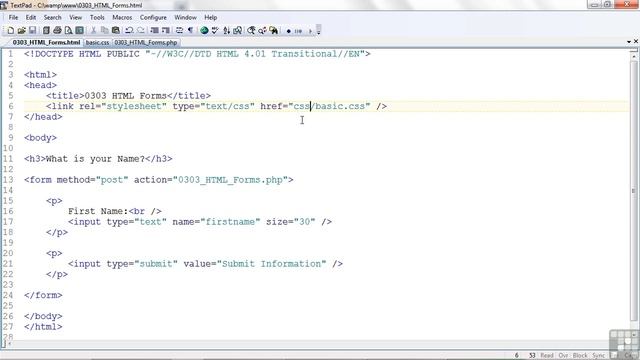Toggle visible paragraph marks icon
Screen dimensions: 640x360
click(x=190, y=31)
